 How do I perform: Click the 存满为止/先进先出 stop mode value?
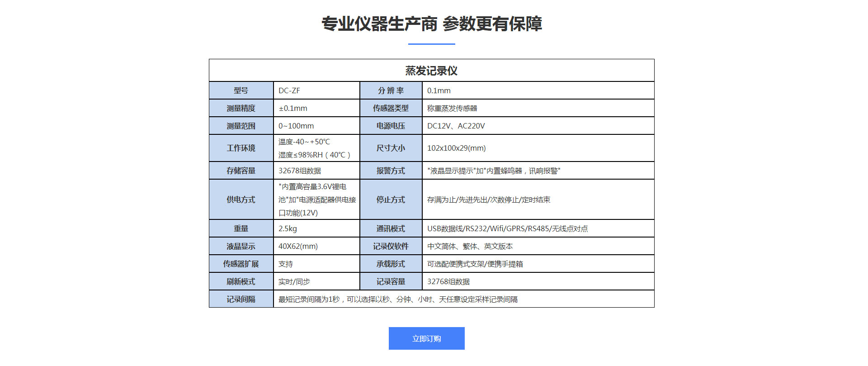488,200
